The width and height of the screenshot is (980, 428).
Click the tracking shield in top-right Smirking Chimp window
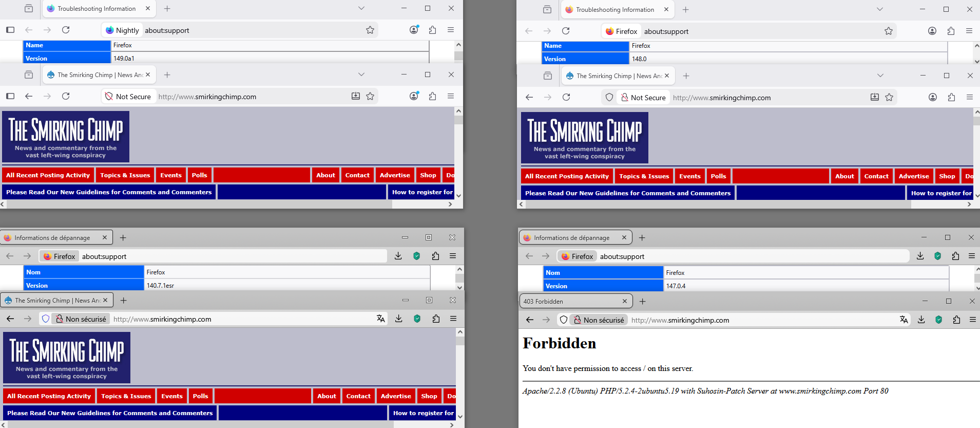click(609, 97)
